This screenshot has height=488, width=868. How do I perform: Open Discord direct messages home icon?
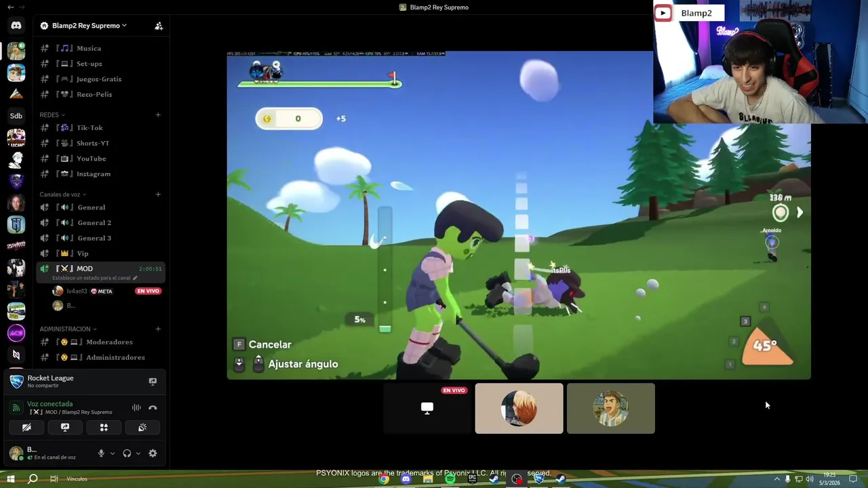point(16,26)
